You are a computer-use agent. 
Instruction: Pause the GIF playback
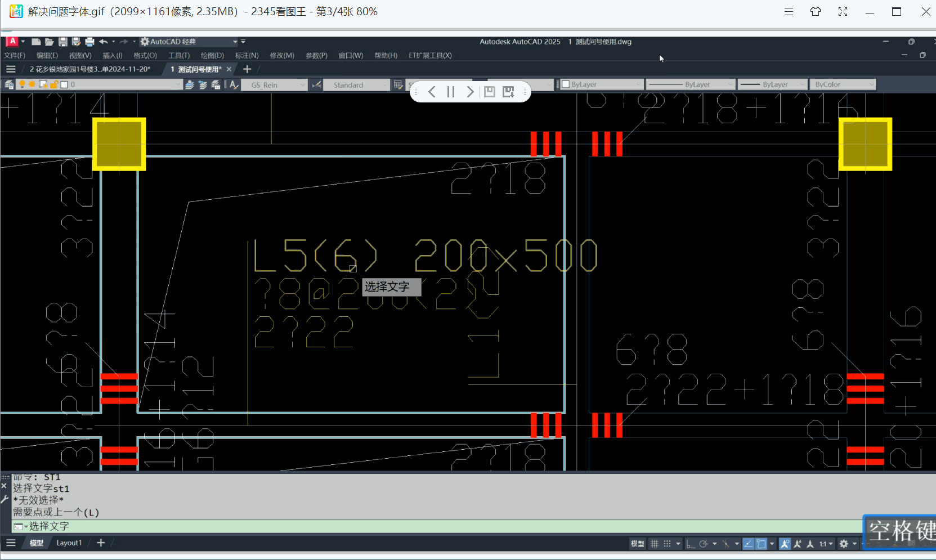pos(451,92)
